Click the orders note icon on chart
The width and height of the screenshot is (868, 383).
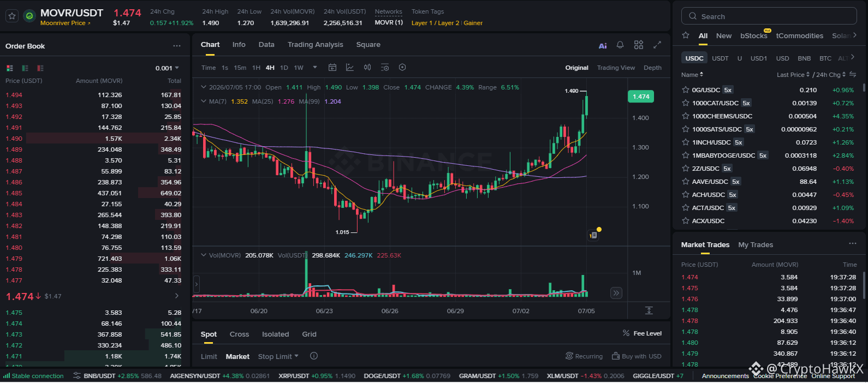[x=593, y=235]
